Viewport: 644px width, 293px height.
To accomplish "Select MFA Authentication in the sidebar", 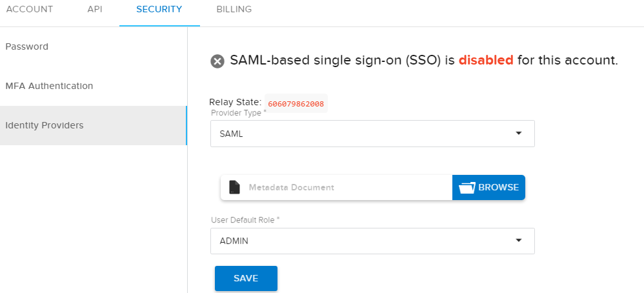I will [x=49, y=86].
